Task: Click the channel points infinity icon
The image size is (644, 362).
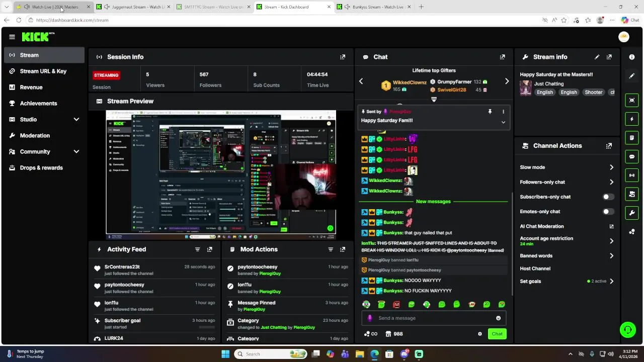Action: (370, 334)
